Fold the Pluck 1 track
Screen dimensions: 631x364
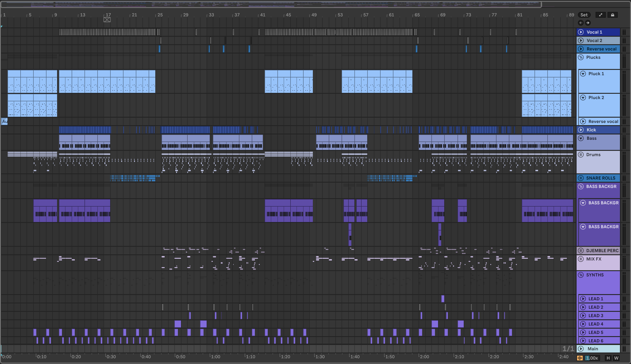point(583,74)
